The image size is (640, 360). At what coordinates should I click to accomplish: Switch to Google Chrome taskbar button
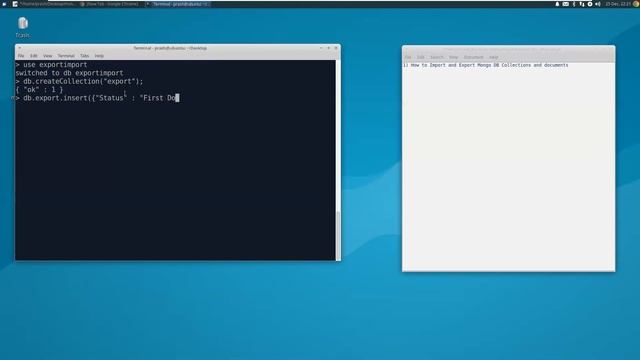pyautogui.click(x=109, y=4)
